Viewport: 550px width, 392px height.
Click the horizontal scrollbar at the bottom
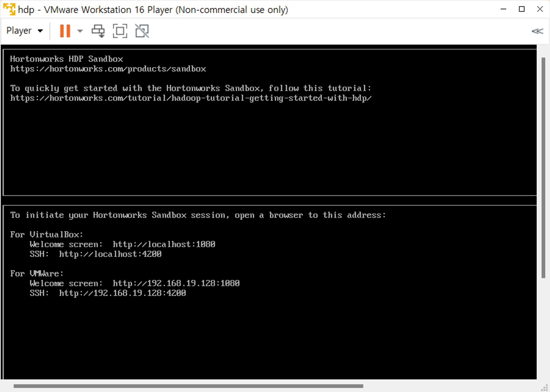click(188, 386)
